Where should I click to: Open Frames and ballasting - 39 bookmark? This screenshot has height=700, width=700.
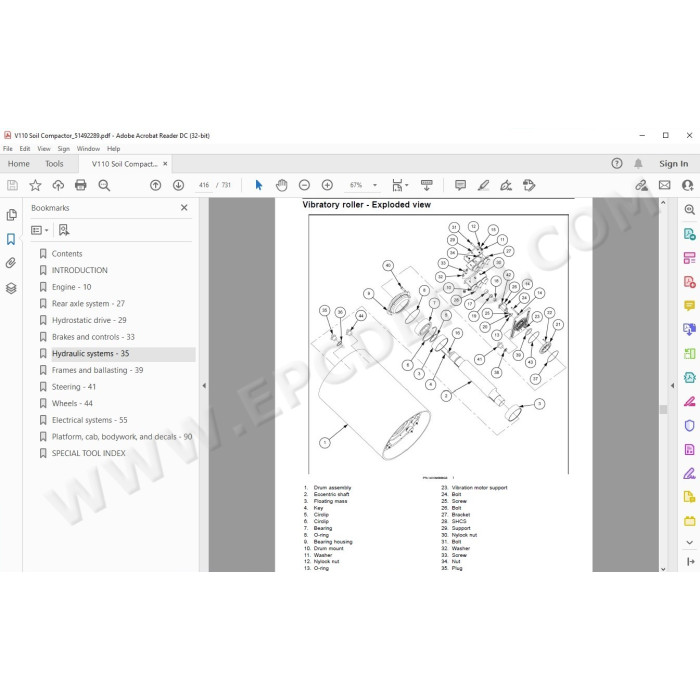pyautogui.click(x=97, y=370)
